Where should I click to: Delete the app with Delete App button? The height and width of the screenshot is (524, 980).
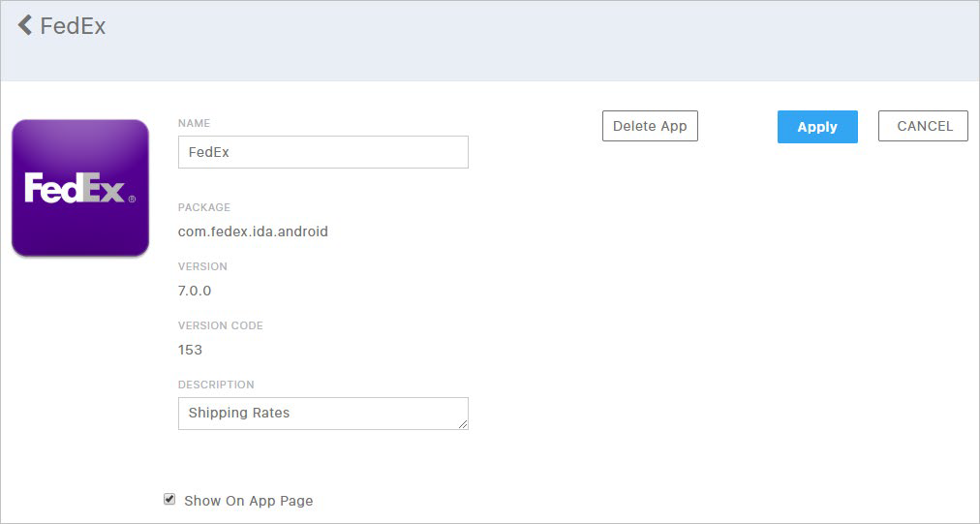650,126
